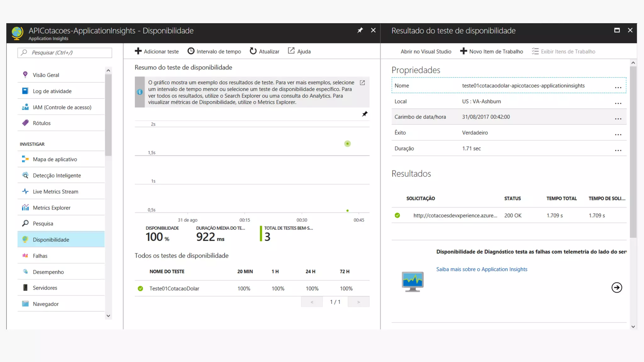Select Teste01CotacaoDolar test row

252,288
